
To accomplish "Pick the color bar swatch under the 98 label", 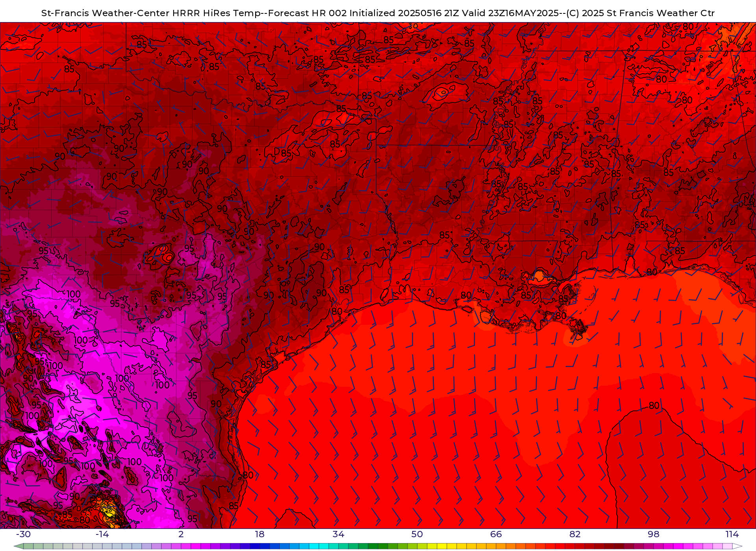I will point(658,546).
